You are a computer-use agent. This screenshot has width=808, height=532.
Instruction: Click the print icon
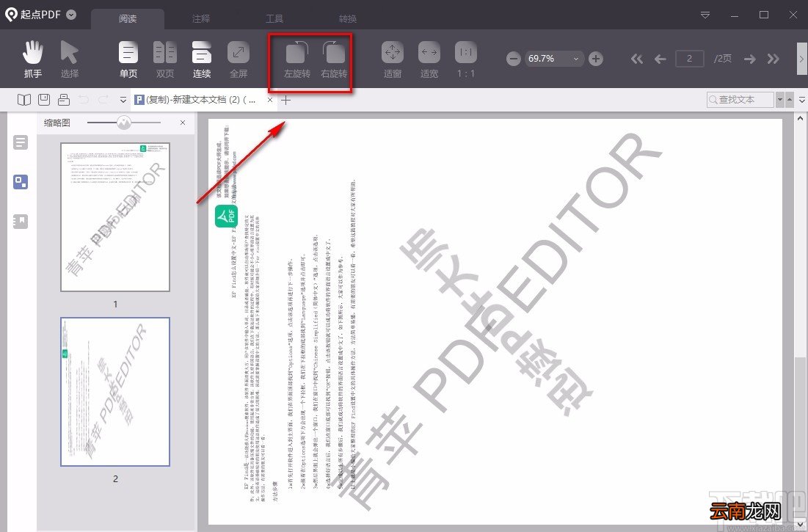64,99
